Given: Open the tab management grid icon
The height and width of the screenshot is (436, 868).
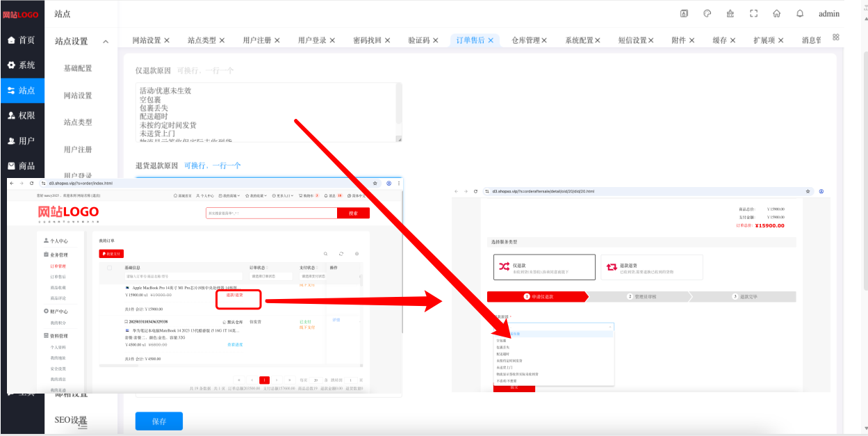Looking at the screenshot, I should (836, 37).
